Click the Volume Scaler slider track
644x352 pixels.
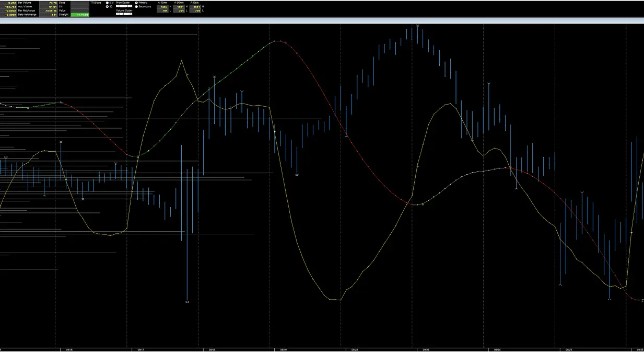tap(124, 14)
